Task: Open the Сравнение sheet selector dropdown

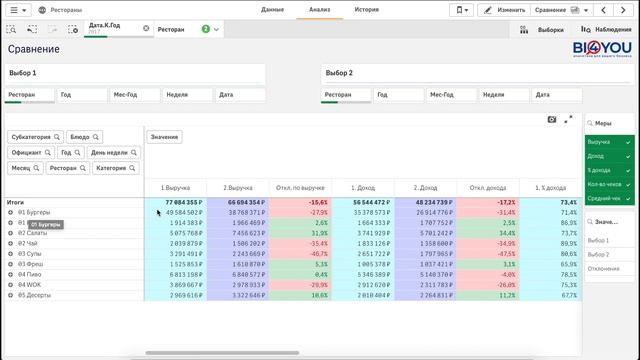Action: (561, 10)
